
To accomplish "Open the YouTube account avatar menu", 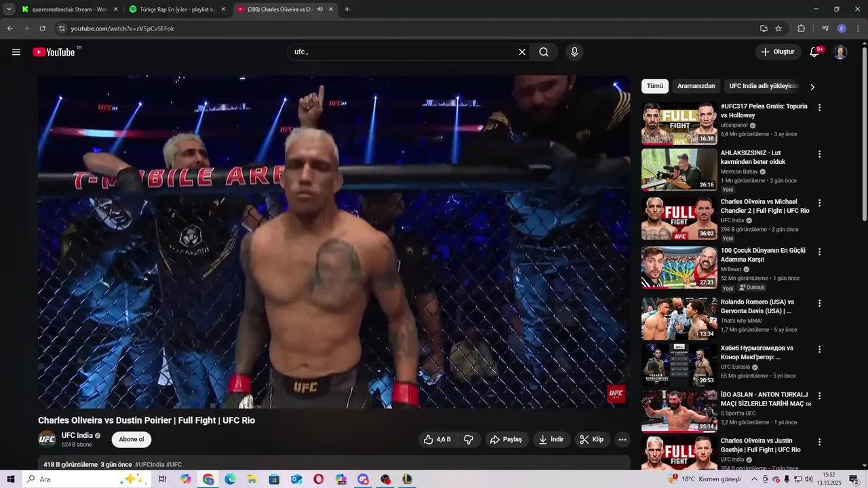I will pyautogui.click(x=840, y=52).
